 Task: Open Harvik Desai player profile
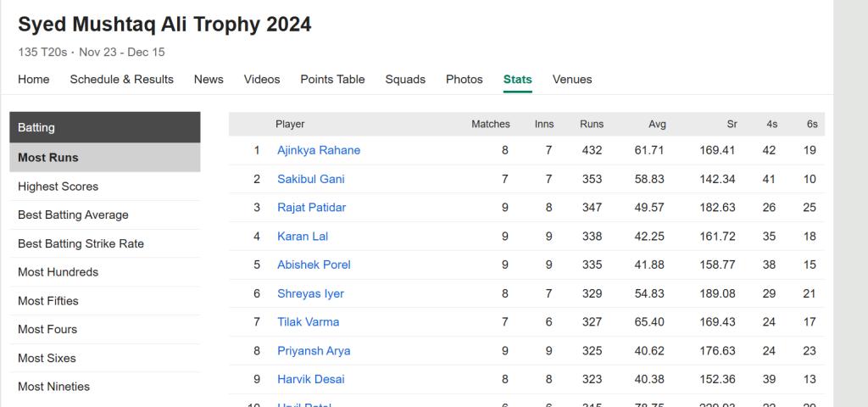pyautogui.click(x=311, y=379)
